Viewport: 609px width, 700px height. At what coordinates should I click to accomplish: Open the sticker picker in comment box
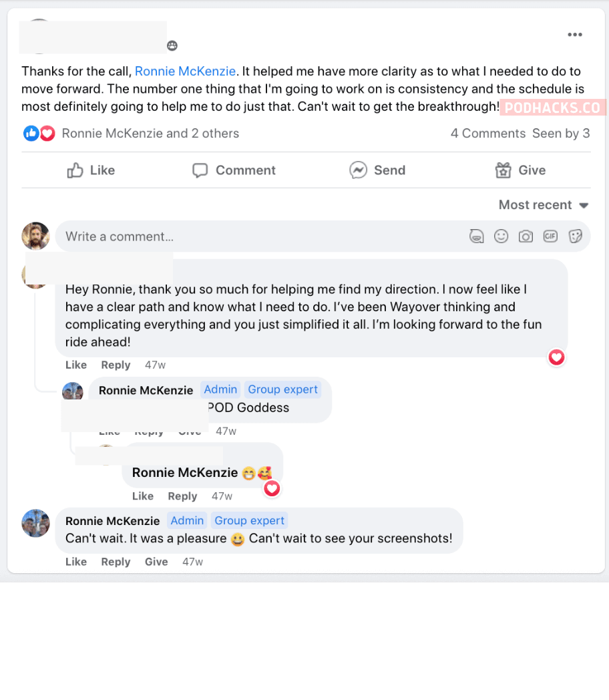(x=575, y=236)
